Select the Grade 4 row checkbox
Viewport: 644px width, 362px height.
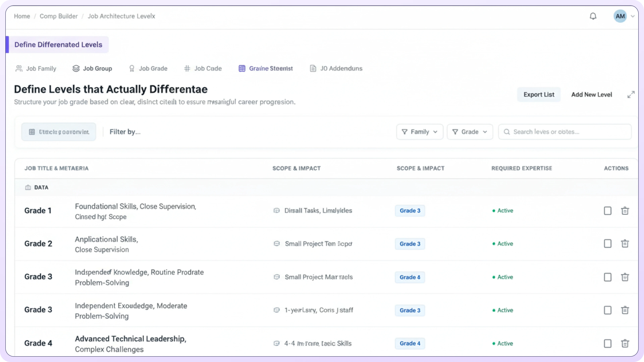(607, 343)
